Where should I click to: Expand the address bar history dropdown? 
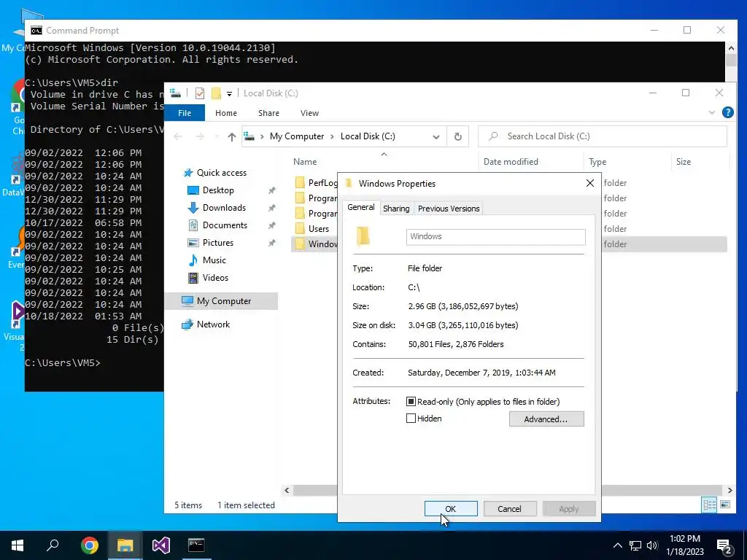pos(436,136)
